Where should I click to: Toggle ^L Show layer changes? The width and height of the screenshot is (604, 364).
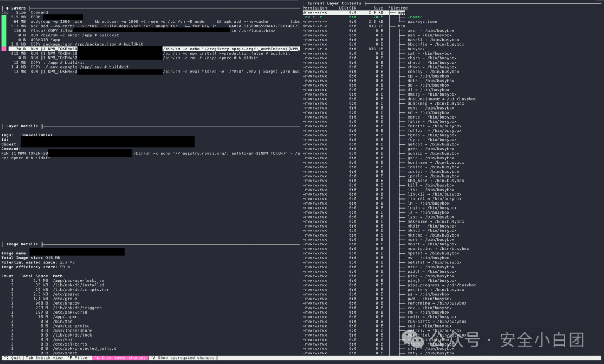(120, 358)
